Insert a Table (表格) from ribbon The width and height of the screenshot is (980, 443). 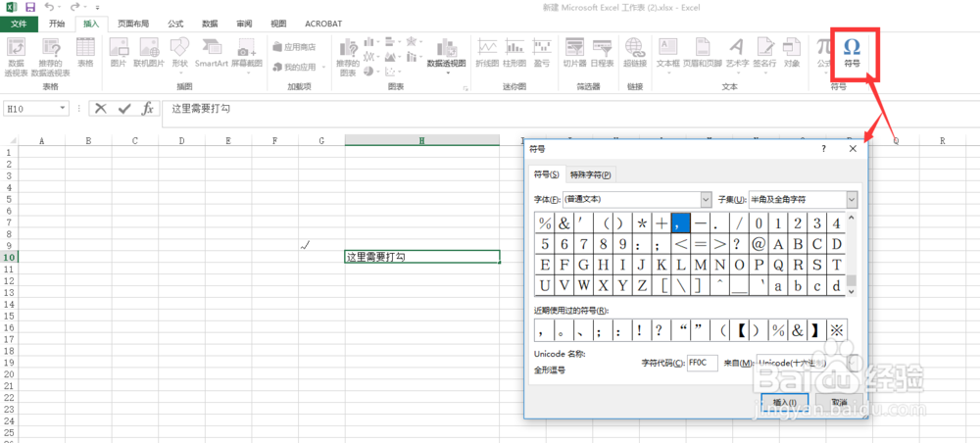coord(85,53)
